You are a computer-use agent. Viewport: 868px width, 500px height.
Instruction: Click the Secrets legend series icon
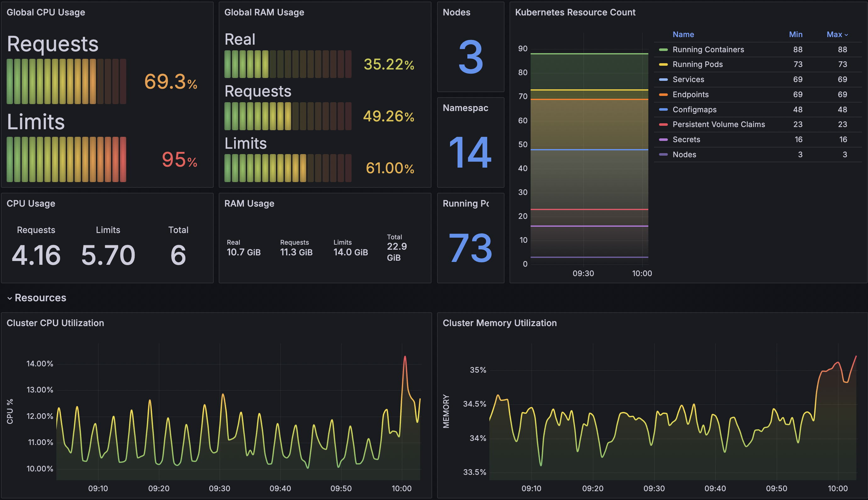[663, 140]
